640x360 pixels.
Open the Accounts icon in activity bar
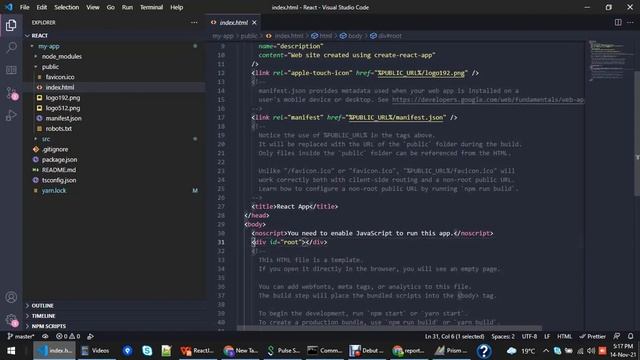tap(11, 297)
